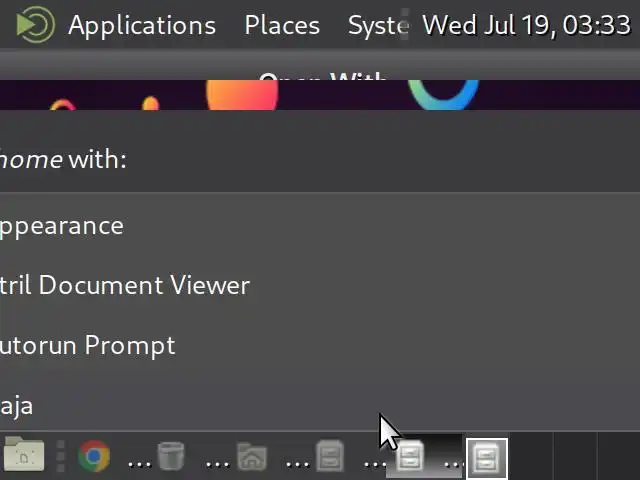Switch to the dimmed file cabinet taskbar window
The width and height of the screenshot is (640, 480).
tap(330, 456)
